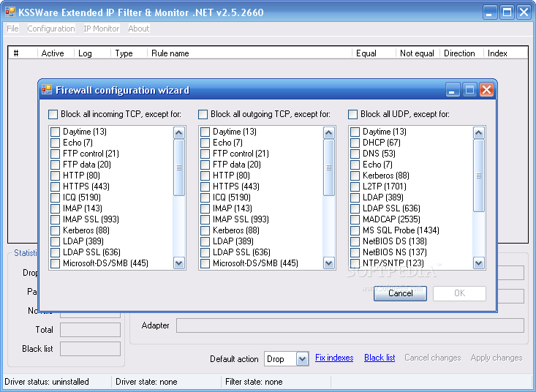The width and height of the screenshot is (536, 392).
Task: Click 'Filter state: none' status text
Action: pos(254,382)
